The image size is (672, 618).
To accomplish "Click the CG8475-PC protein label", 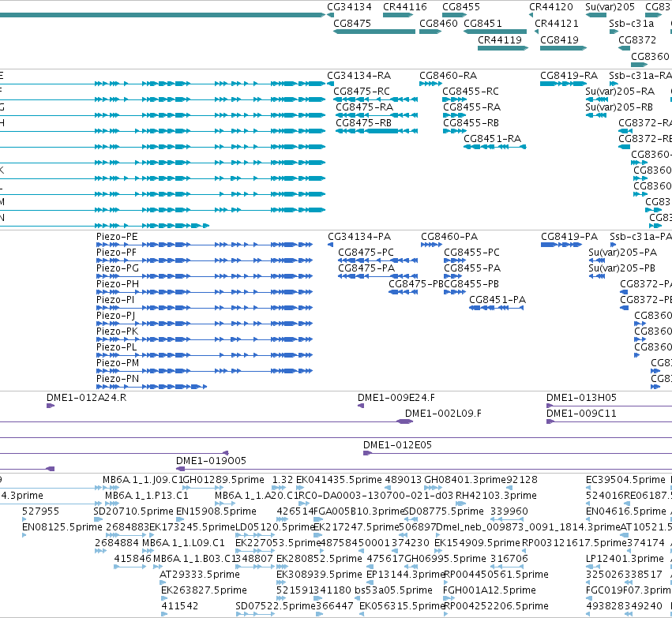I will [x=366, y=253].
